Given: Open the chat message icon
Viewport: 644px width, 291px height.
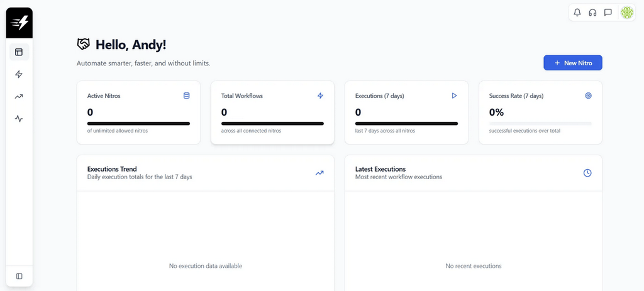Looking at the screenshot, I should pyautogui.click(x=608, y=12).
